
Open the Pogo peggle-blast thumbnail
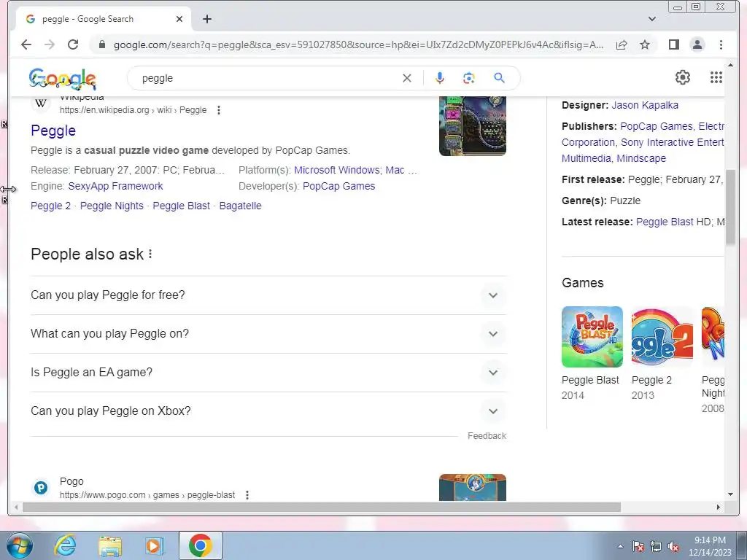pos(473,487)
